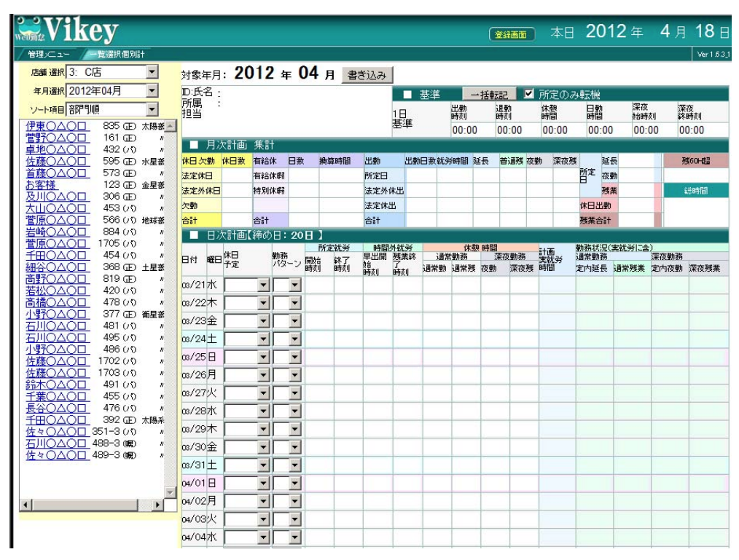This screenshot has width=739, height=560.
Task: Open 休日予定 dropdown for 03/21 row
Action: click(264, 285)
